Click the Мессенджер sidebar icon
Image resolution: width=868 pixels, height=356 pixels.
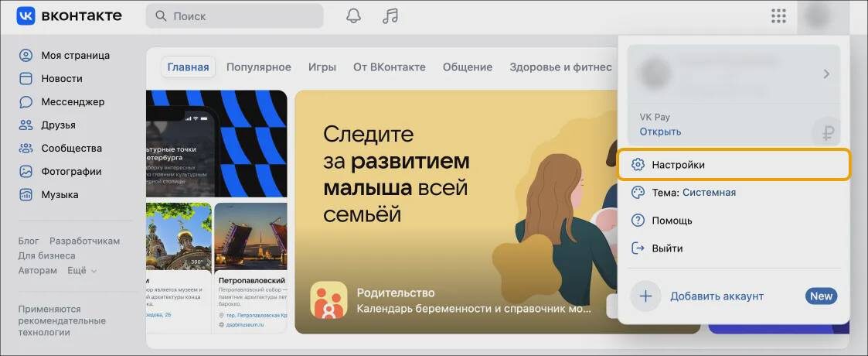click(26, 102)
